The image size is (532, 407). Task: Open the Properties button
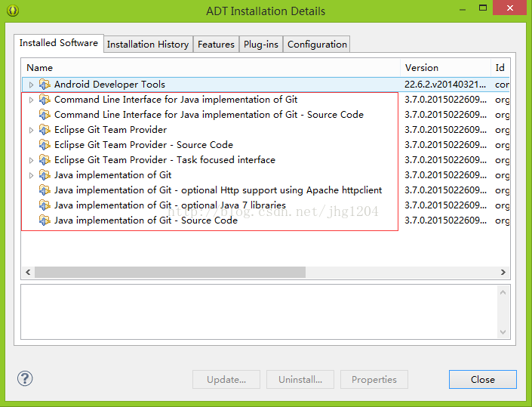point(374,379)
